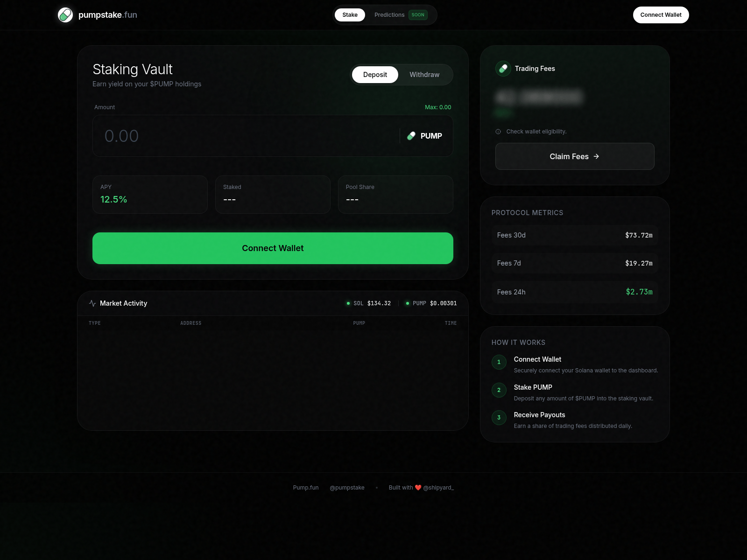
Task: Click step 1 number badge
Action: [x=499, y=362]
